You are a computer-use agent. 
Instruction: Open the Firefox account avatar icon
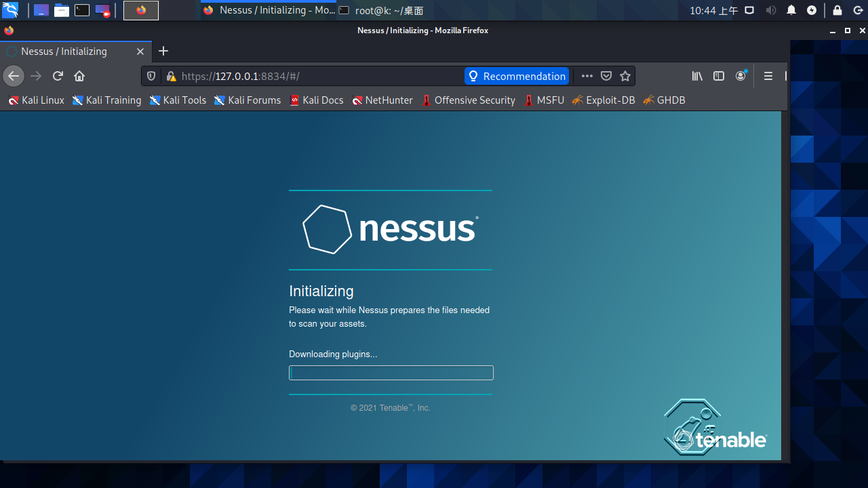(x=741, y=76)
